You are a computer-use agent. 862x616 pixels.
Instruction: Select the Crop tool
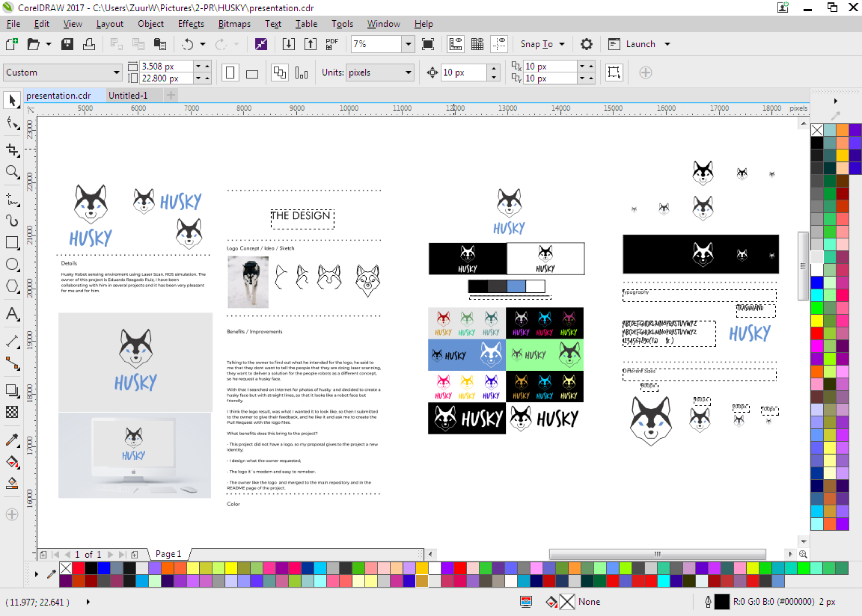12,150
